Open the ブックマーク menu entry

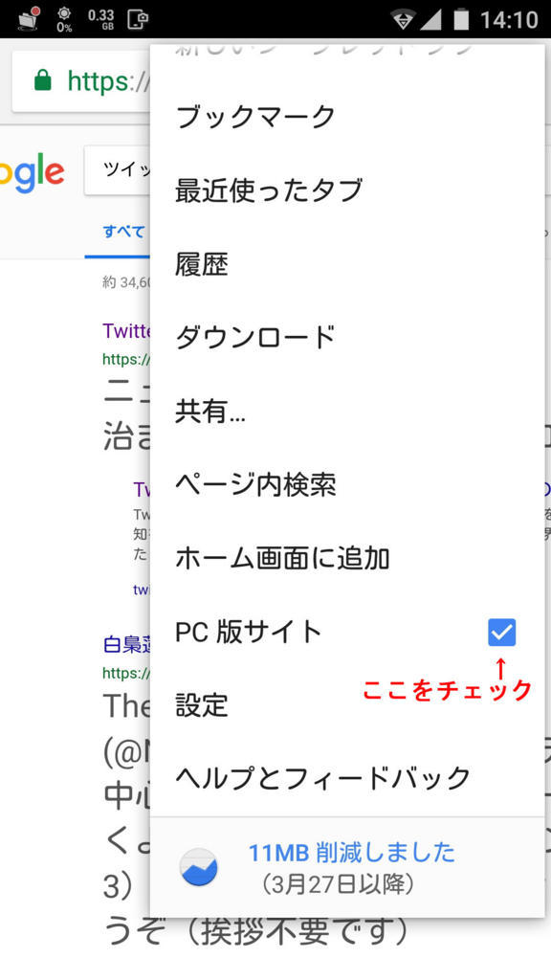click(346, 117)
